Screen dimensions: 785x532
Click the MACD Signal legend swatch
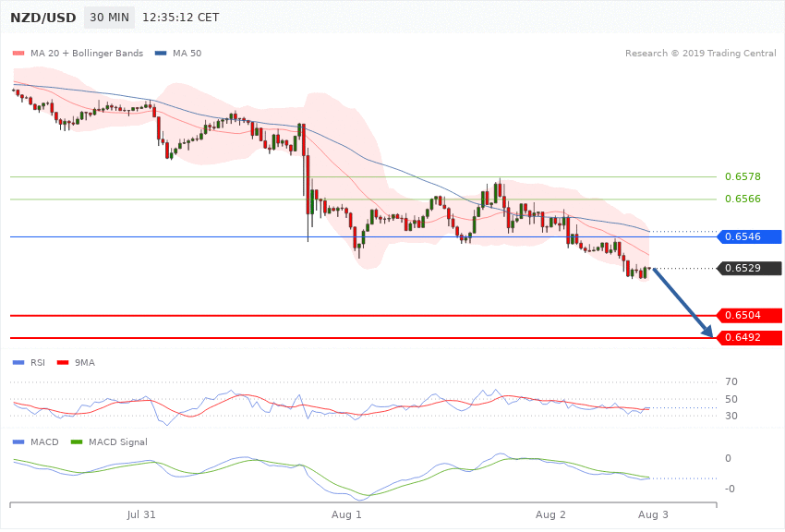[x=77, y=441]
